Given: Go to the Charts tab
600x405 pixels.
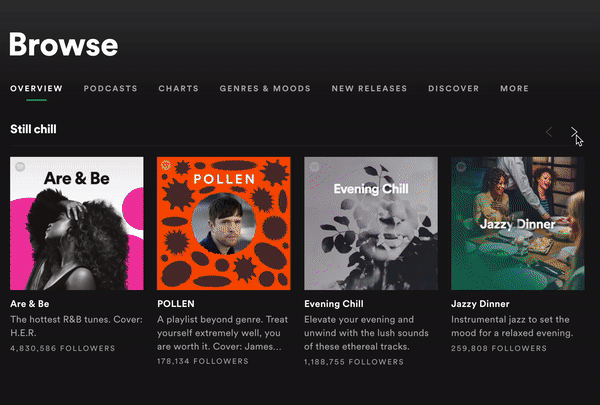Looking at the screenshot, I should (x=178, y=88).
